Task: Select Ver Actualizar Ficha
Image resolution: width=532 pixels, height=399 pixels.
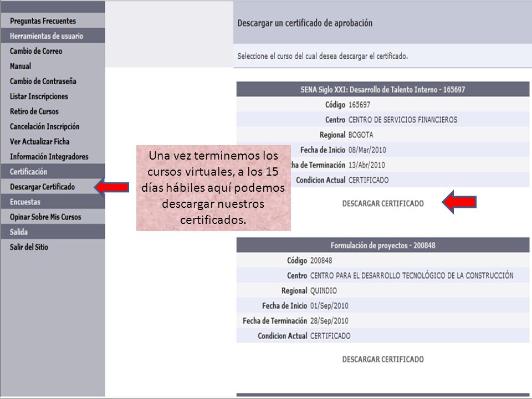Action: point(40,141)
